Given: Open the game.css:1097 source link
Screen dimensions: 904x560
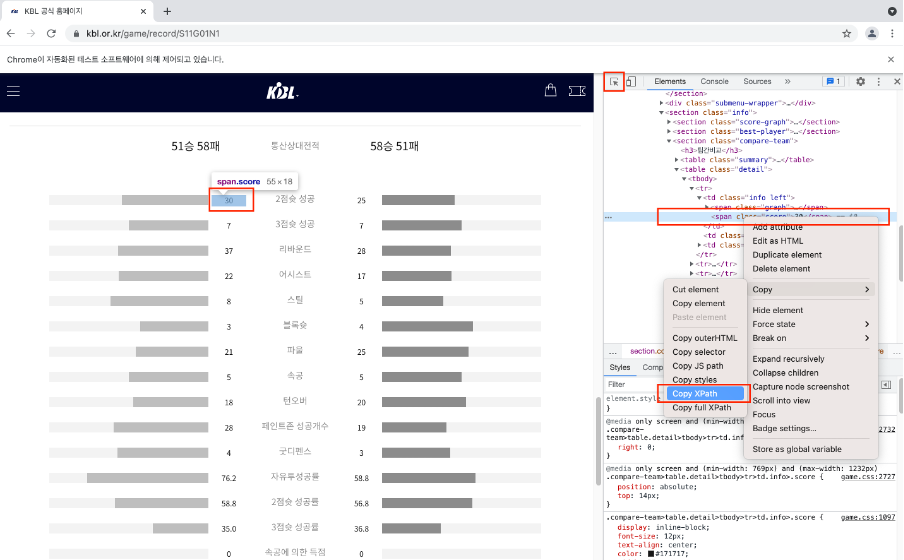Looking at the screenshot, I should click(868, 517).
